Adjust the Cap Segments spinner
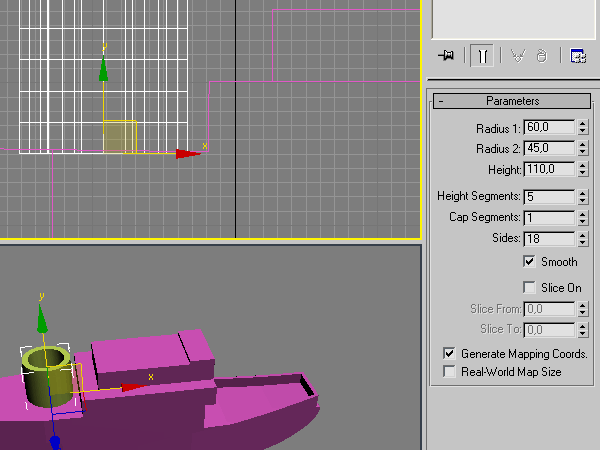Image resolution: width=600 pixels, height=450 pixels. [x=582, y=218]
